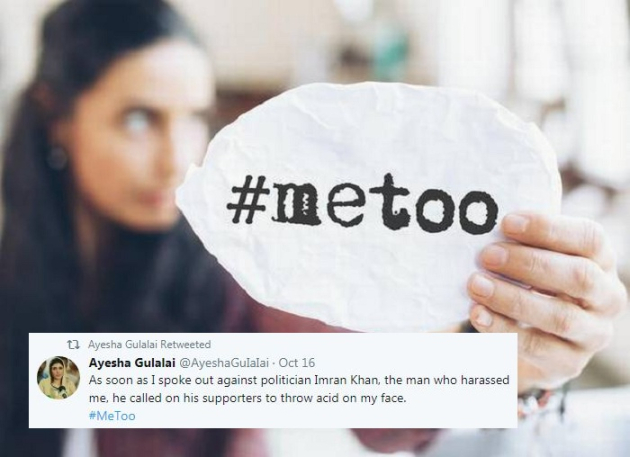Select the @AyeshaGulalai handle
Viewport: 630px width, 457px height.
click(x=223, y=363)
